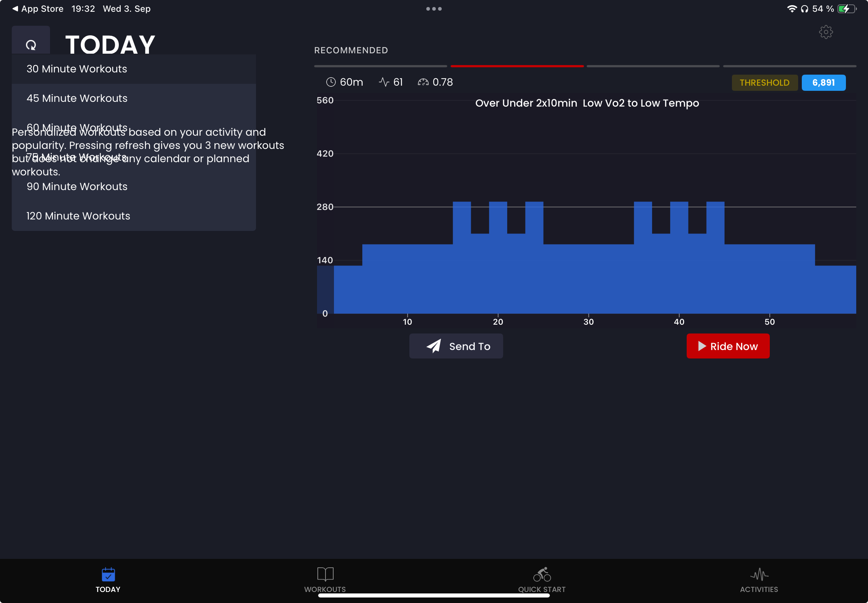Screen dimensions: 868x603
Task: Start workout with Ride Now
Action: click(728, 346)
